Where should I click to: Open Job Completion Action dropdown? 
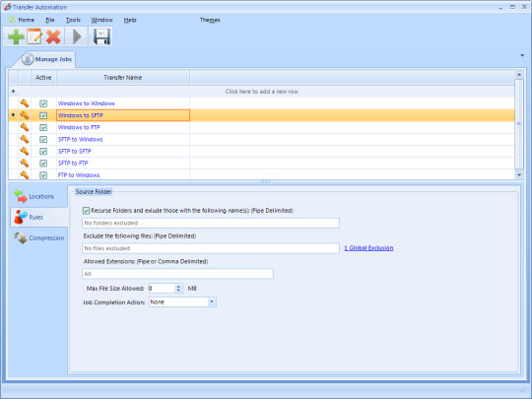pyautogui.click(x=212, y=301)
